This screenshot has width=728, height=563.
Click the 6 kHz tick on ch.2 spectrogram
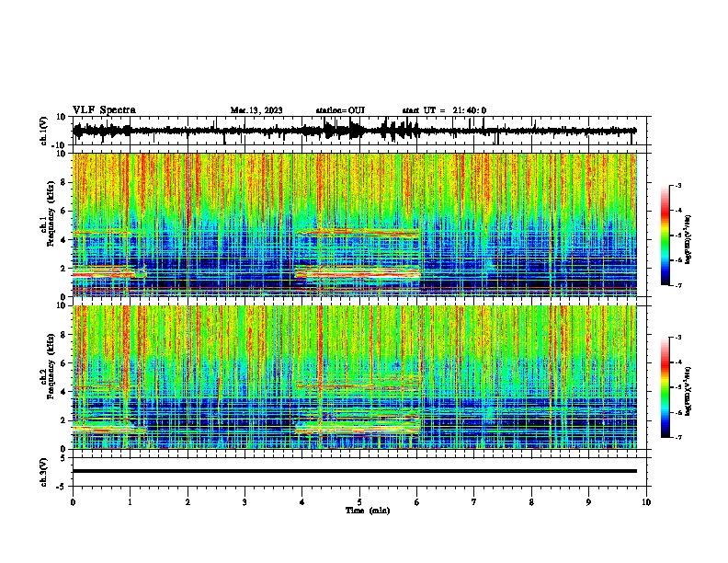coord(63,363)
